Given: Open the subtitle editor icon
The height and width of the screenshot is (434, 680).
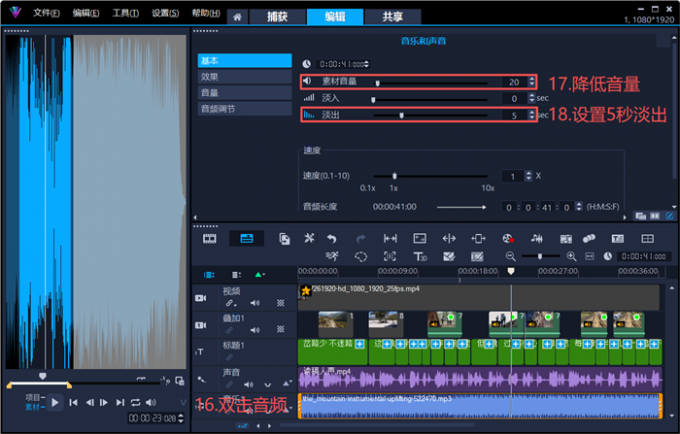Looking at the screenshot, I should click(618, 238).
